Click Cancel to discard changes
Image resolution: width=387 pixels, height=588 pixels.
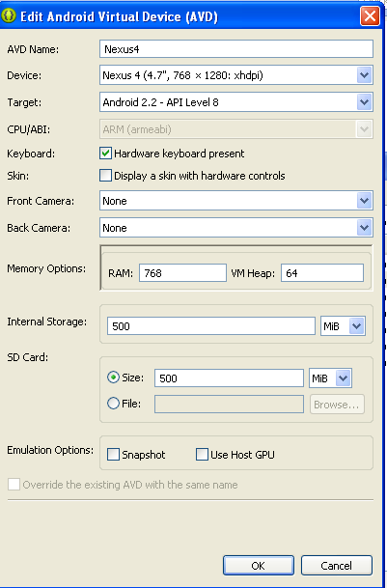pyautogui.click(x=337, y=565)
